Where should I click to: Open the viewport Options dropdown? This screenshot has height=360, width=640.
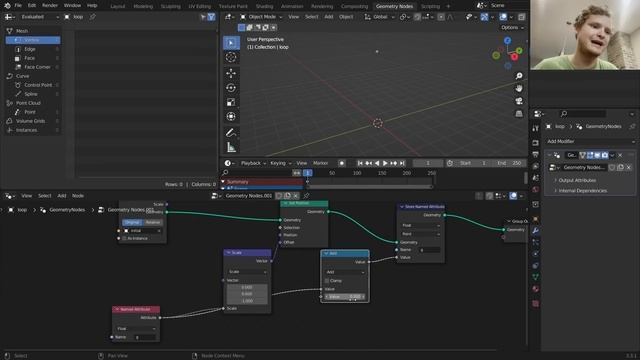[512, 27]
